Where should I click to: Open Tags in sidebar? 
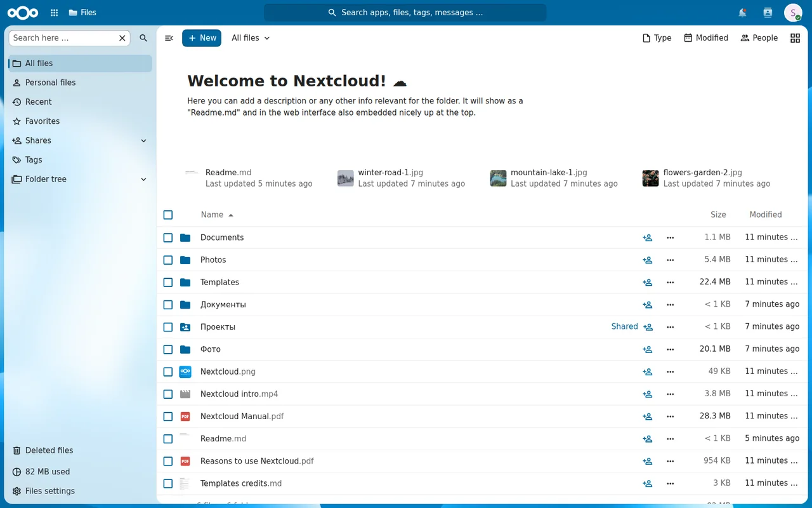(x=80, y=160)
